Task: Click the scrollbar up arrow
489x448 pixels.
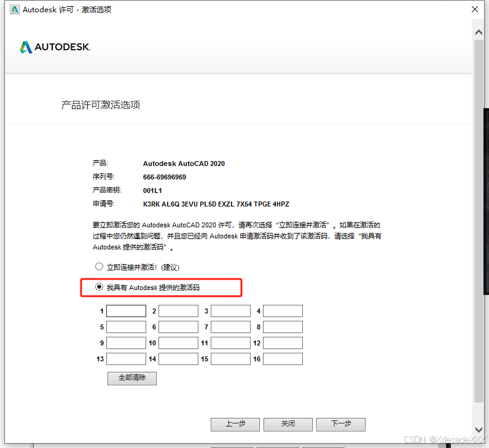Action: pos(479,32)
